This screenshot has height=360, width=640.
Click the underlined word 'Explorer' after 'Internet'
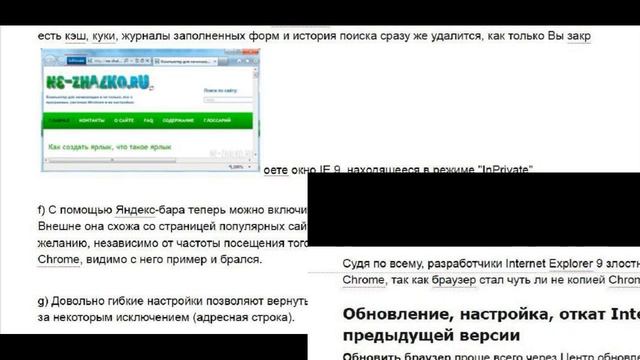point(571,264)
